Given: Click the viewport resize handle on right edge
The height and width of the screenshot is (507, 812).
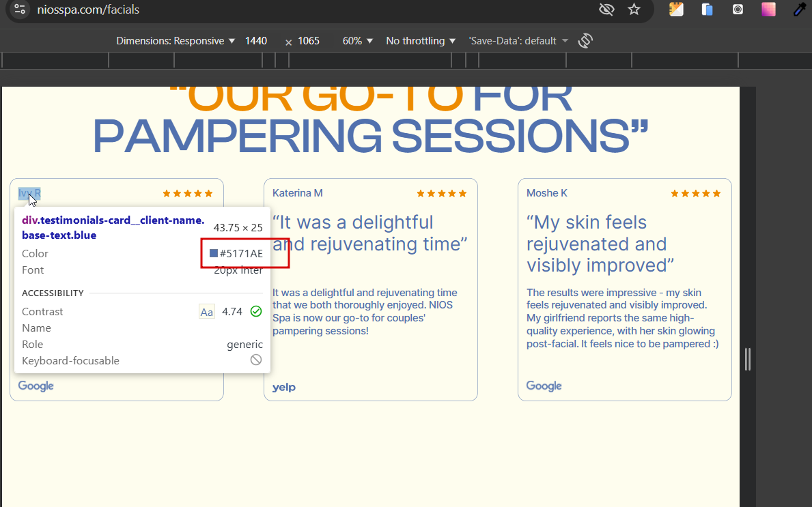Looking at the screenshot, I should 748,359.
